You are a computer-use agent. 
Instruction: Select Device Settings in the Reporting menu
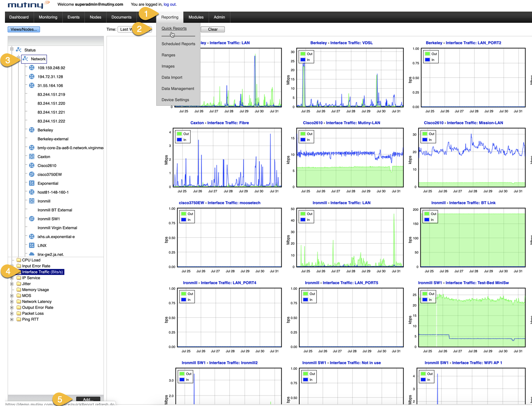click(x=175, y=100)
